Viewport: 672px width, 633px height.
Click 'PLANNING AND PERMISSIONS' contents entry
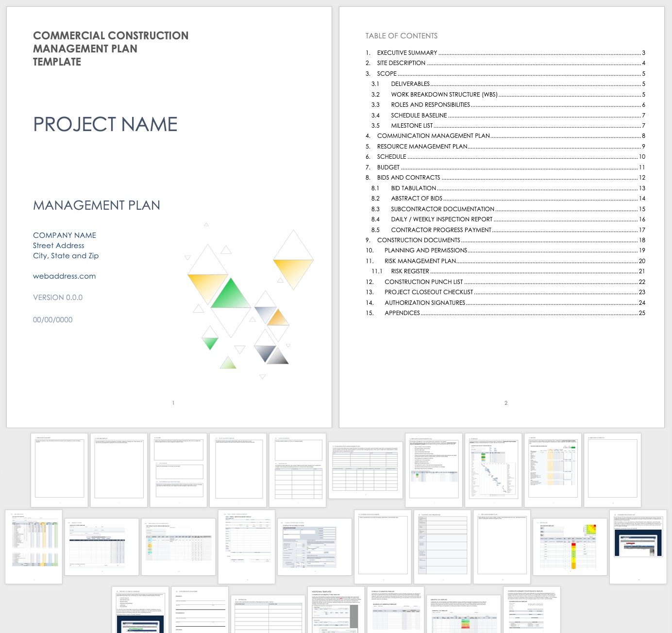(505, 250)
